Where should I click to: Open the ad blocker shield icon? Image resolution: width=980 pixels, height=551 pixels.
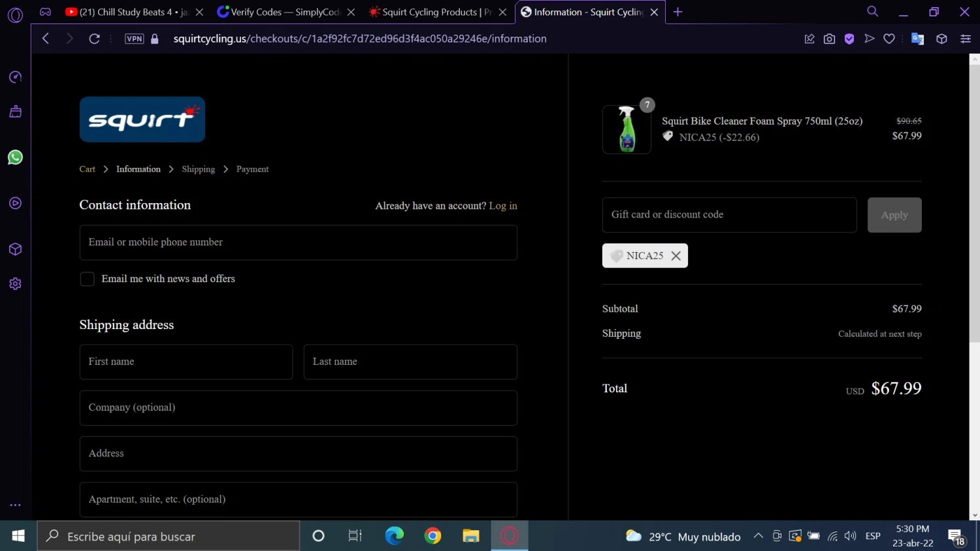(849, 39)
